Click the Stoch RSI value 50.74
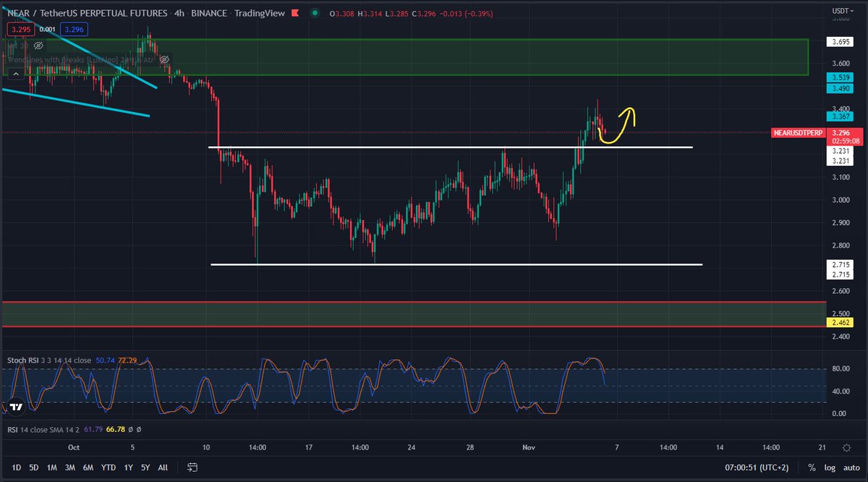 [x=106, y=360]
